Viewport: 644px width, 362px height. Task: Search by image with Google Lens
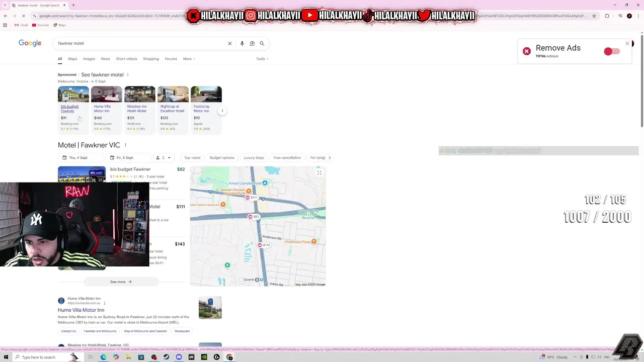(252, 43)
